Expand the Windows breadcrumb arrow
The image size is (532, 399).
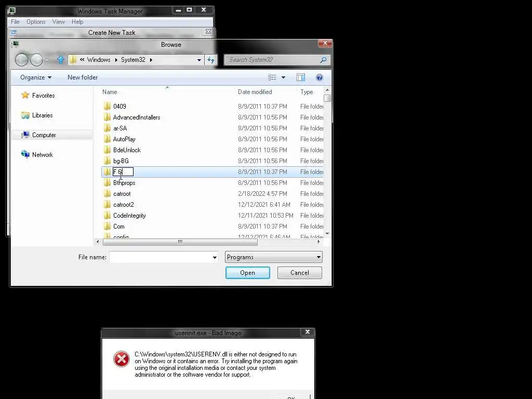116,60
